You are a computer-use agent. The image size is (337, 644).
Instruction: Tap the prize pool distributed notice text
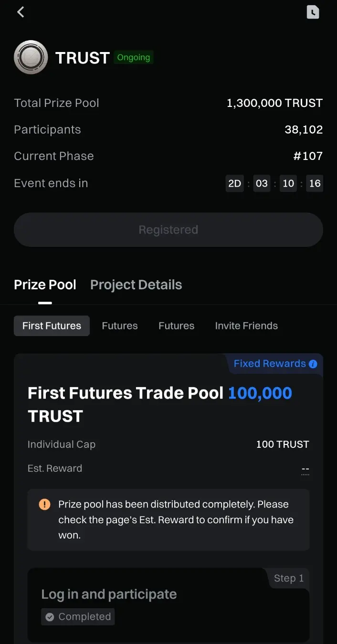(x=176, y=520)
